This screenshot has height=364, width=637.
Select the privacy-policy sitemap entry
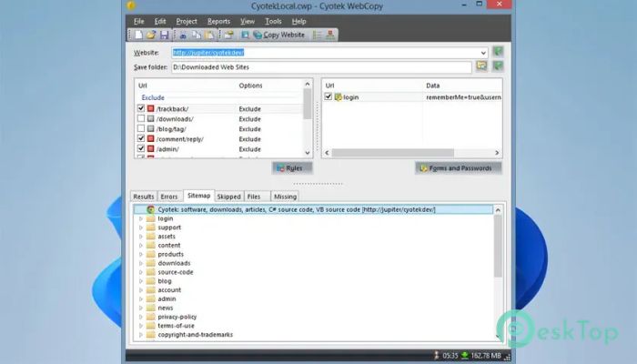click(177, 317)
